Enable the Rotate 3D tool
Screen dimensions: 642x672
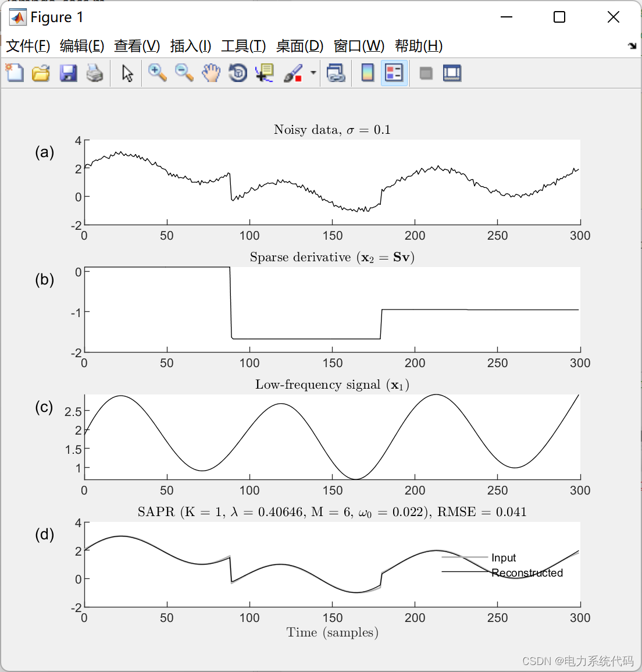click(x=238, y=73)
